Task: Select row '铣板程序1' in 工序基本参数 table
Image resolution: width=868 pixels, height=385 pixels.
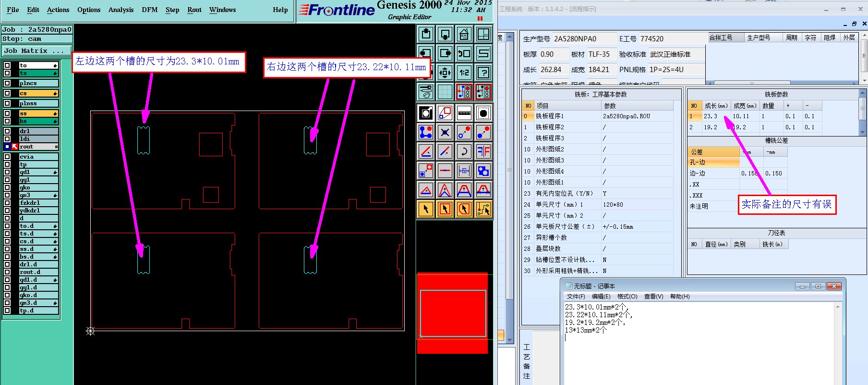Action: point(597,116)
